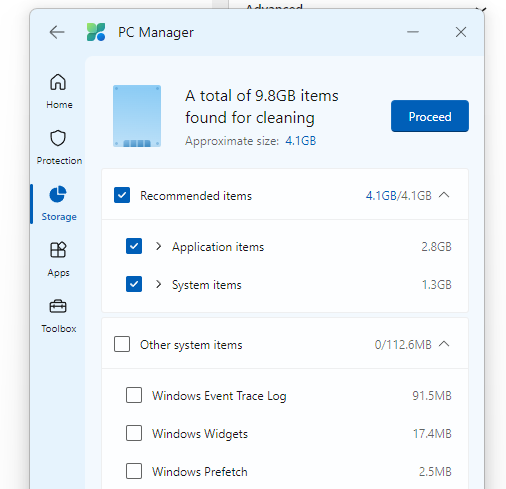
Task: Click the 91.5MB size value
Action: point(432,396)
